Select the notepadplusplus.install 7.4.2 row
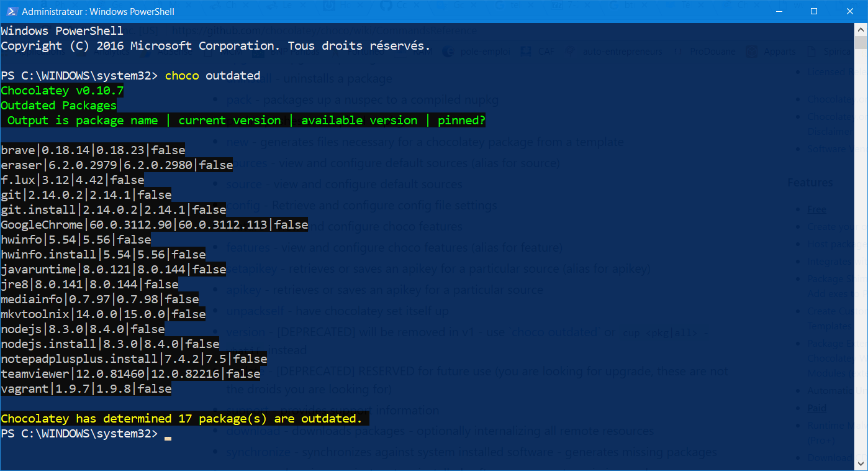 click(x=134, y=359)
